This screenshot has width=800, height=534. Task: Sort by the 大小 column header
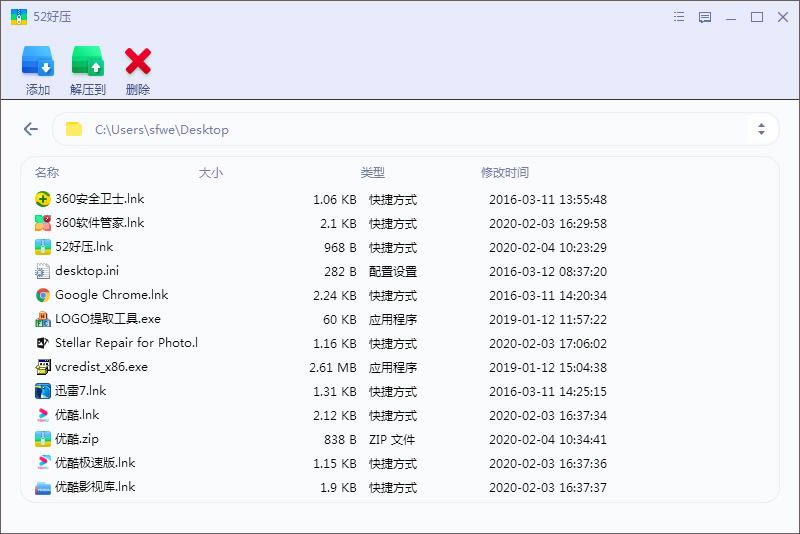pyautogui.click(x=210, y=172)
